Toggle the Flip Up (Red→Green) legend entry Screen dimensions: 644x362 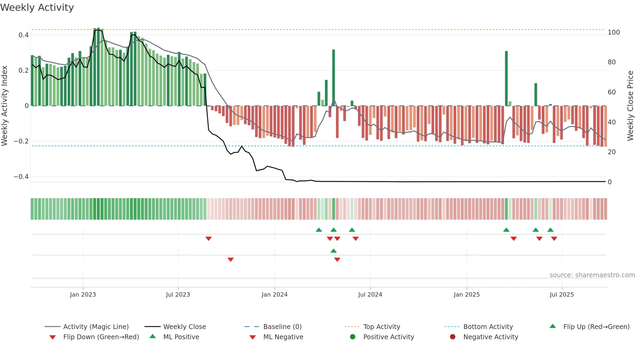[589, 327]
